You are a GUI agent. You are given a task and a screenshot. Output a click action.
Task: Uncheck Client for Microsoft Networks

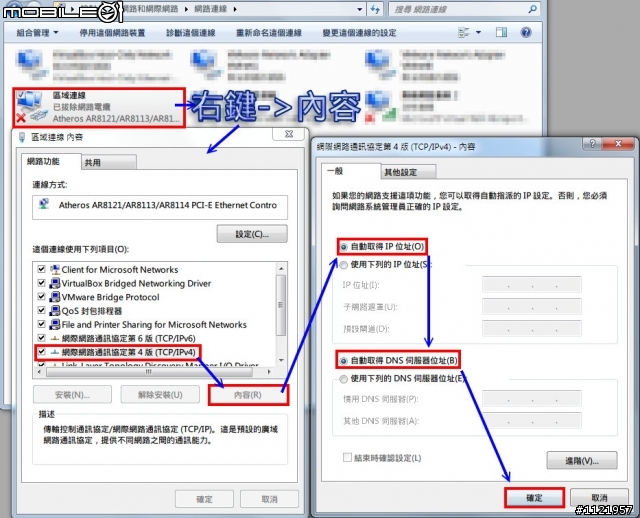point(41,269)
